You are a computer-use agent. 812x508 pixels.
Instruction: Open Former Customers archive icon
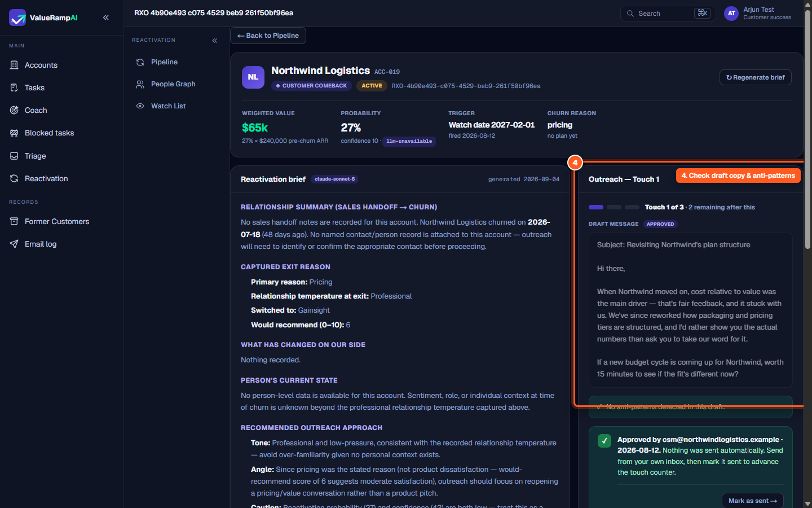[14, 221]
